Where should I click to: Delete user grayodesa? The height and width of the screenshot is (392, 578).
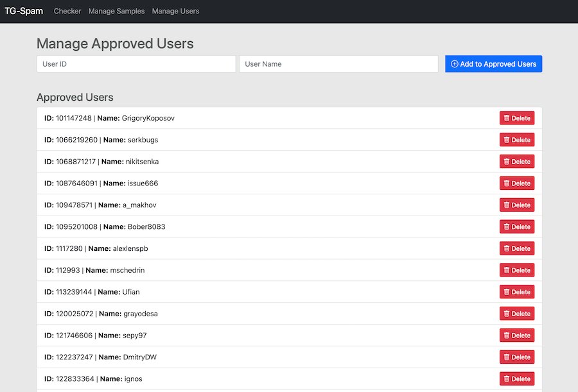[517, 314]
